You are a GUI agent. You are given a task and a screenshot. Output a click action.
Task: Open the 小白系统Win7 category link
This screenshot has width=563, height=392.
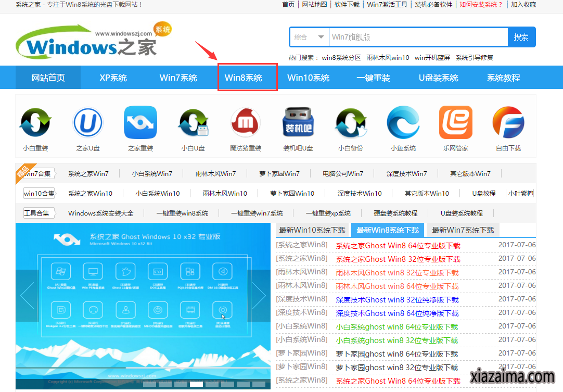point(152,173)
